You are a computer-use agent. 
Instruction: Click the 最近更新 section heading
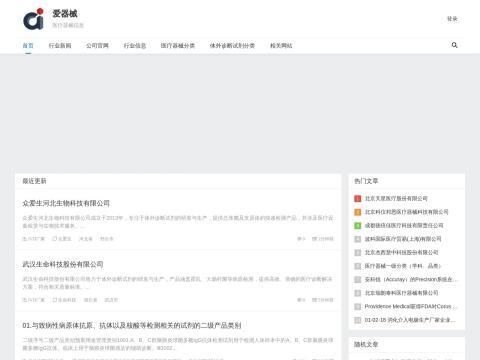[34, 181]
